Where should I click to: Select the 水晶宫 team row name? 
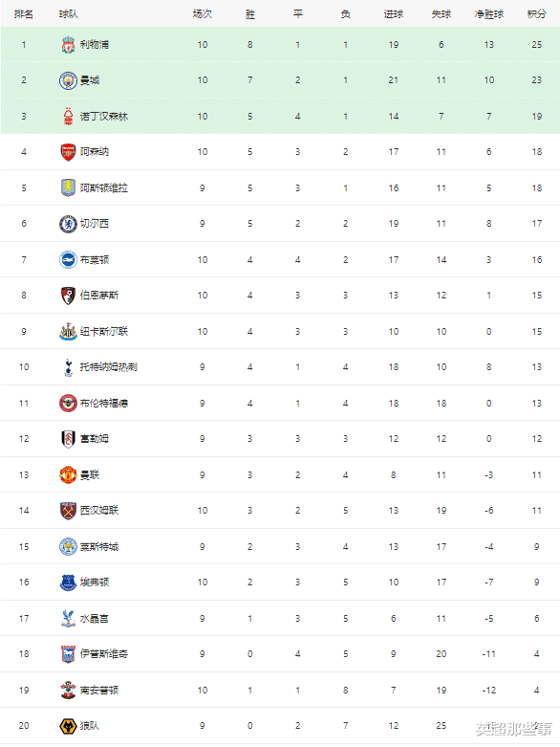pos(95,619)
